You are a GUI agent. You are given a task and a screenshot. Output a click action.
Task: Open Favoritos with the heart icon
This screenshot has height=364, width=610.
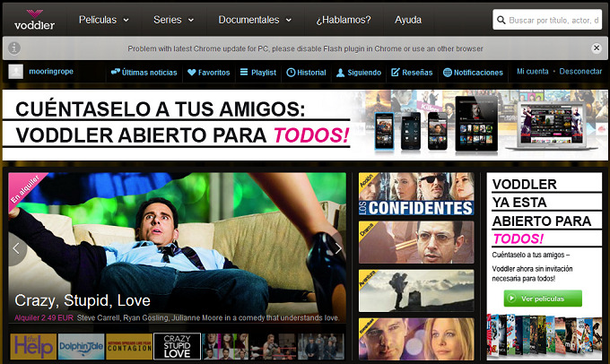pos(209,73)
